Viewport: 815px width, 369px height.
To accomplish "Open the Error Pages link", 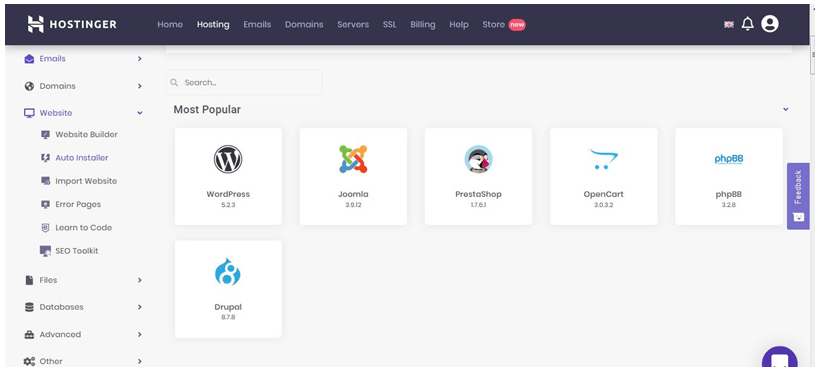I will [x=78, y=204].
